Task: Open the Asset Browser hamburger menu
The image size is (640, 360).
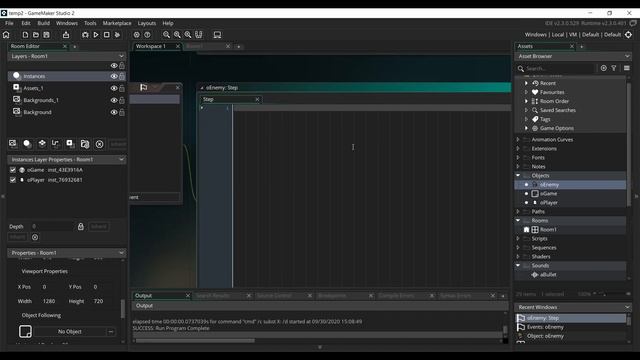Action: coord(627,68)
